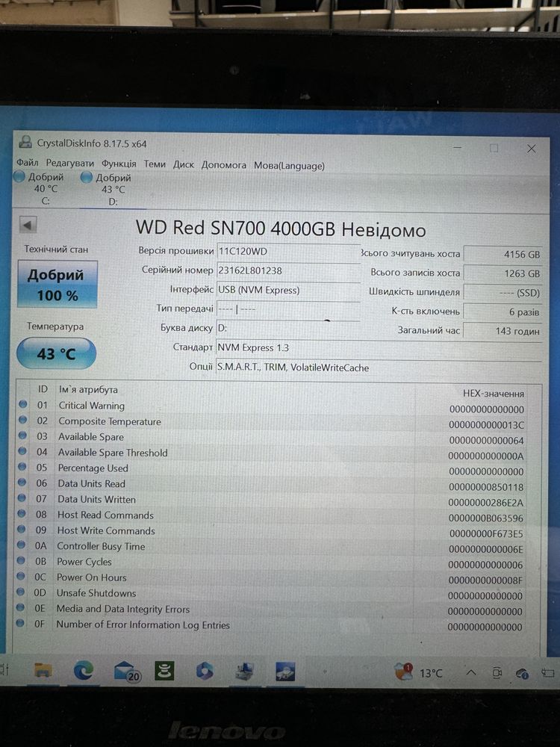This screenshot has height=747, width=560.
Task: Click status dot beside Unsafe Shutdowns
Action: tap(20, 592)
